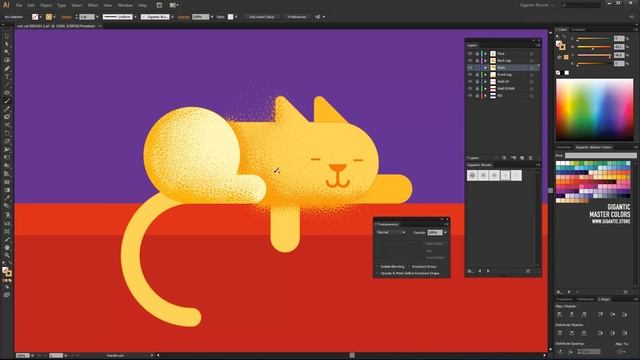Image resolution: width=640 pixels, height=360 pixels.
Task: Select the Selection tool
Action: coord(7,36)
